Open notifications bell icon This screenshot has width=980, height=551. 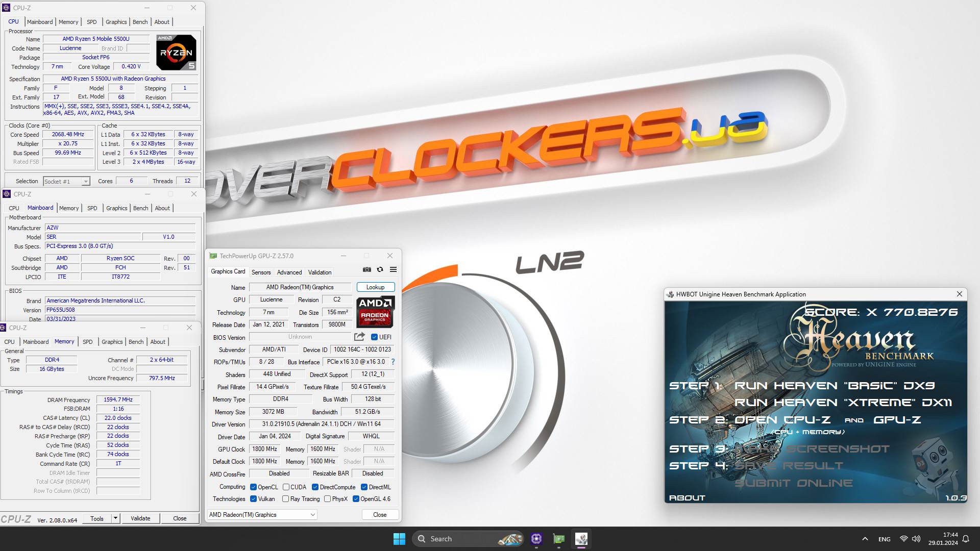[966, 539]
